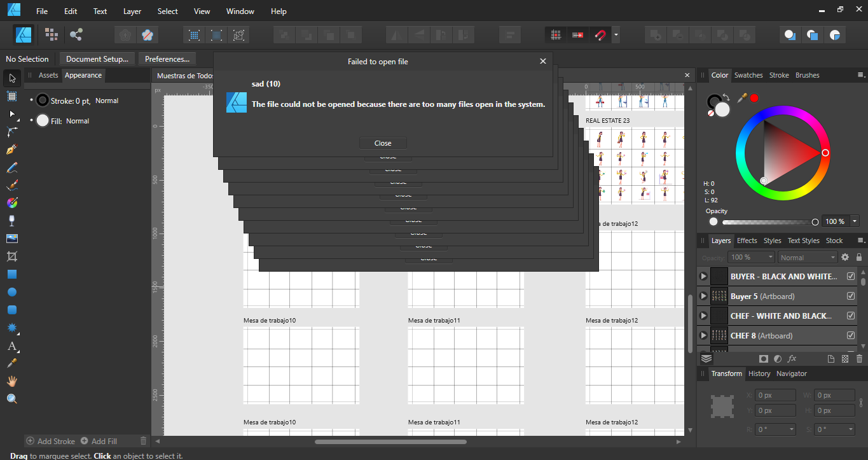Select the Move tool

click(x=11, y=78)
